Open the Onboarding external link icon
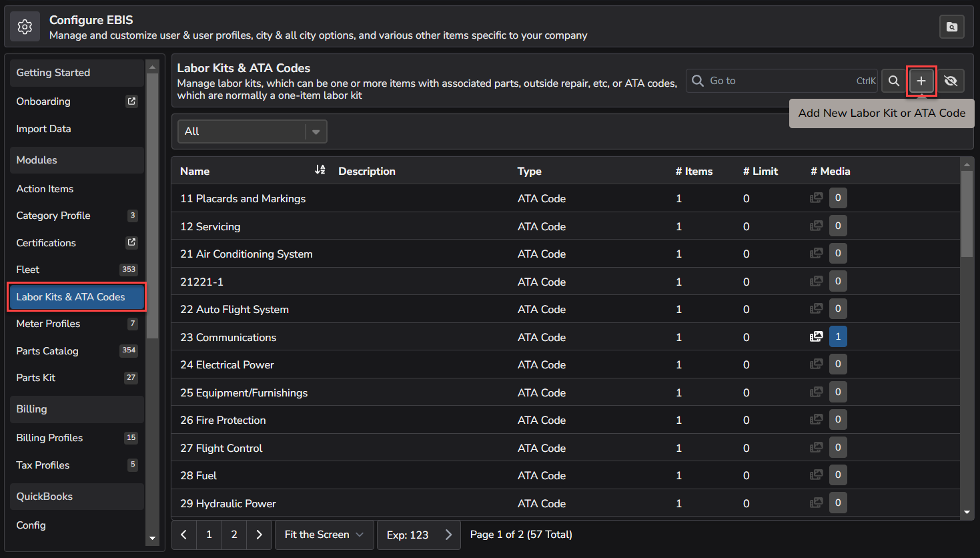The height and width of the screenshot is (558, 980). (132, 101)
